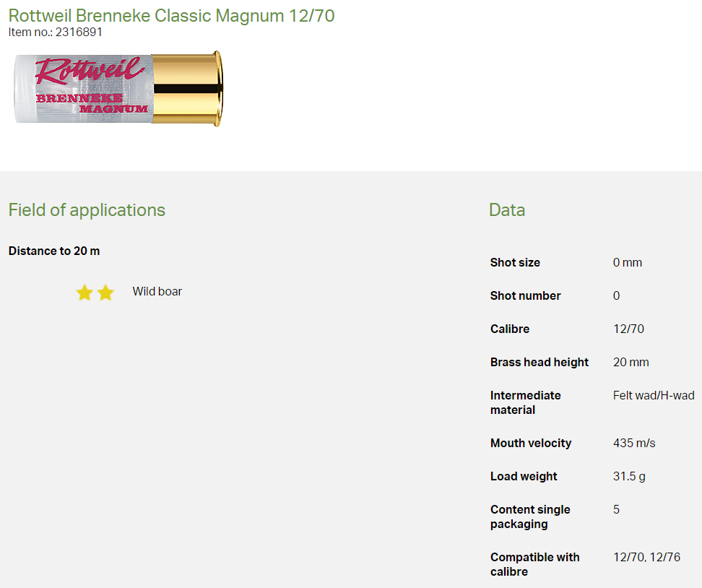702x588 pixels.
Task: Click the Field of applications heading
Action: (x=87, y=210)
